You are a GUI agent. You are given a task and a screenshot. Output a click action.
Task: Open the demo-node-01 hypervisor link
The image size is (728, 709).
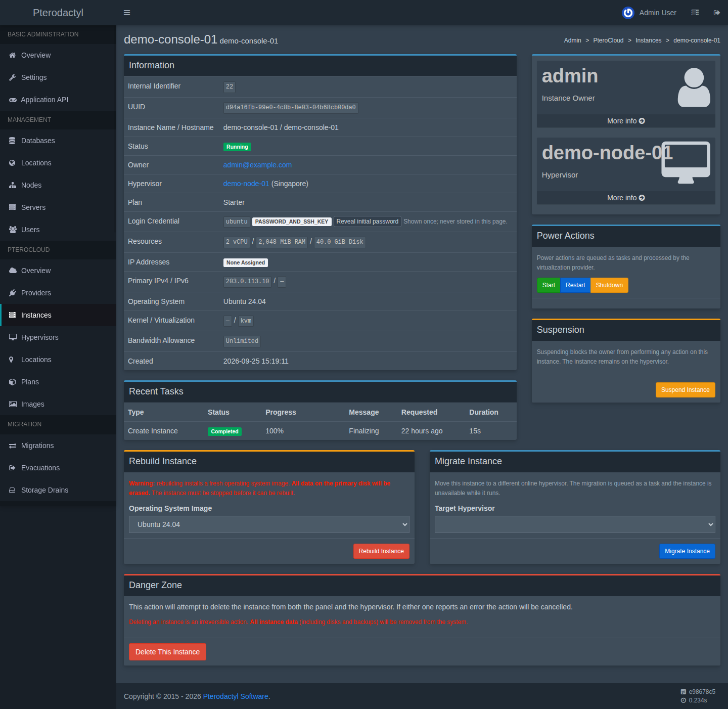(x=246, y=184)
